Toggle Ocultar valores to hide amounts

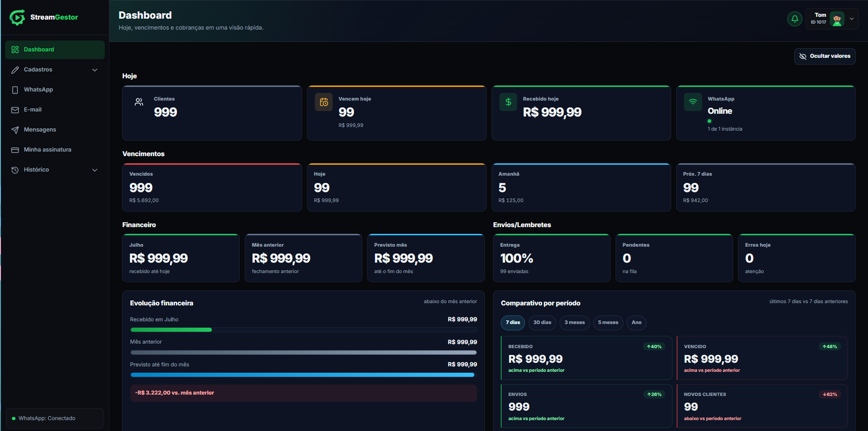pos(825,56)
